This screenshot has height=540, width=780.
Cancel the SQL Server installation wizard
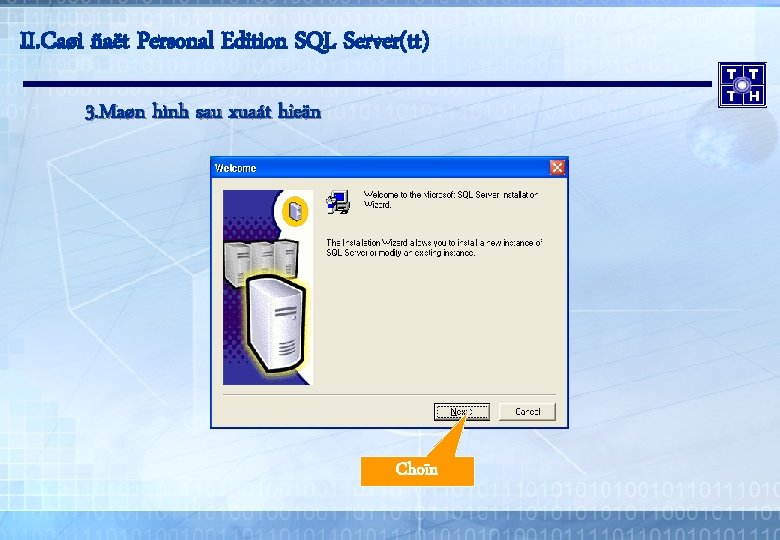tap(527, 412)
